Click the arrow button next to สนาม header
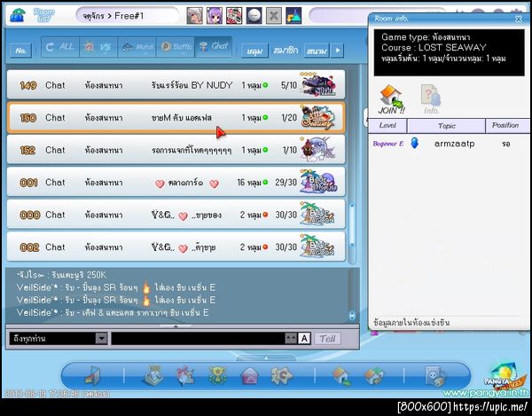Viewport: 532px width, 416px height. [337, 51]
